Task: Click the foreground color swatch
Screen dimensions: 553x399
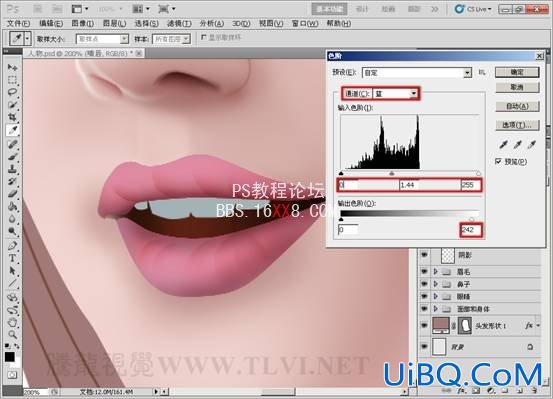Action: click(10, 357)
